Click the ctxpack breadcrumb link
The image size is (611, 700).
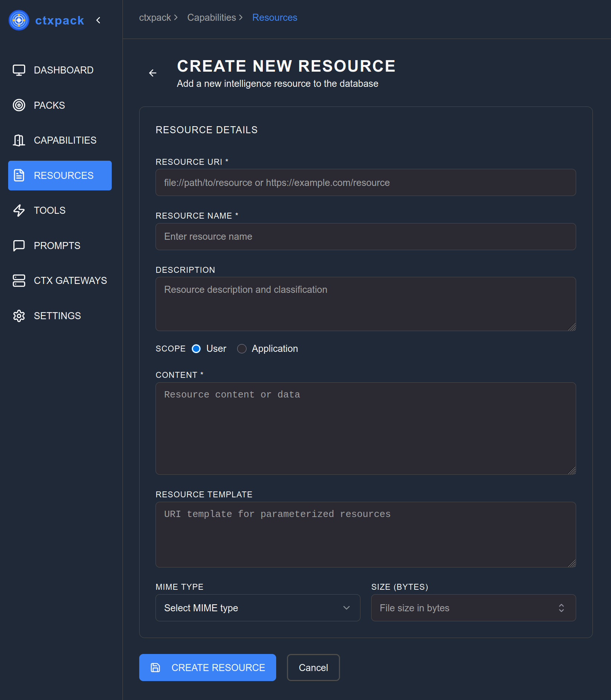pos(155,17)
